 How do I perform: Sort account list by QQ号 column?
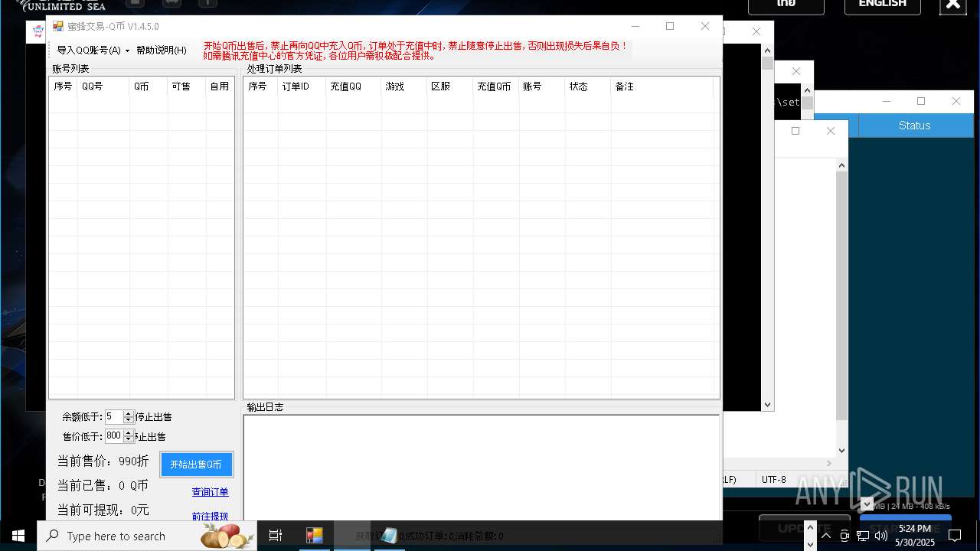point(103,86)
